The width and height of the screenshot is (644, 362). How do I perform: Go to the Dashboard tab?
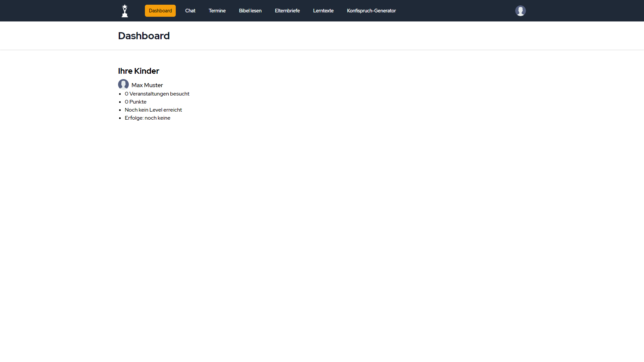point(160,11)
